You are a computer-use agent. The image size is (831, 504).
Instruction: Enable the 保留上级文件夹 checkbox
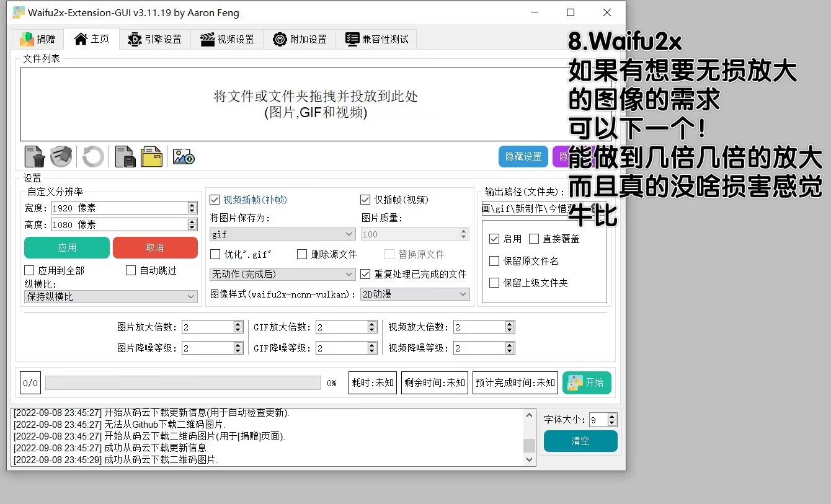(494, 283)
